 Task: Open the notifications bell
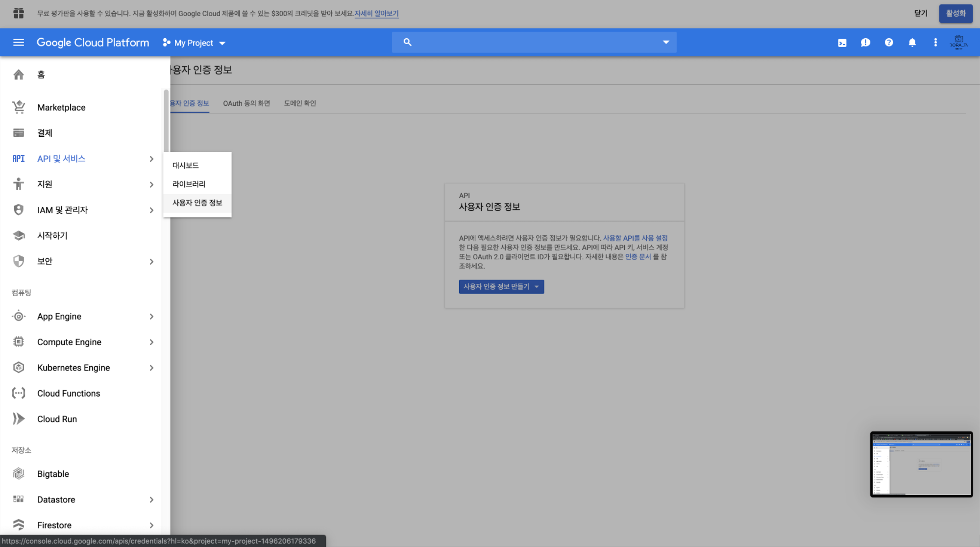[x=912, y=43]
